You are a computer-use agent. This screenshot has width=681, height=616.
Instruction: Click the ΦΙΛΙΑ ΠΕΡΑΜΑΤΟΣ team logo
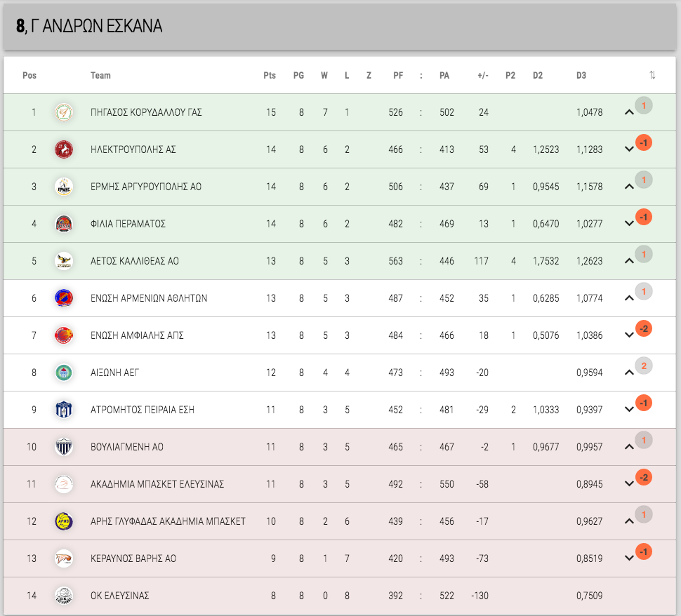tap(64, 224)
